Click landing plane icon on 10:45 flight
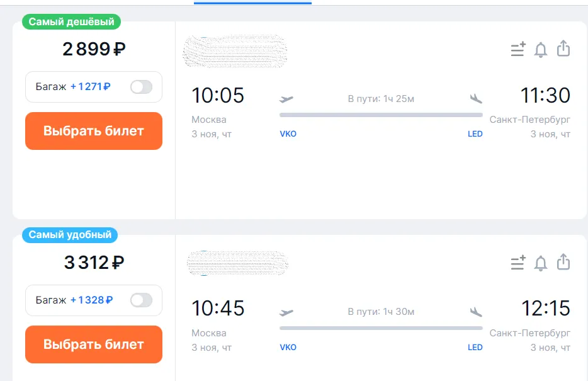Screen dimensions: 588x381 coord(476,312)
